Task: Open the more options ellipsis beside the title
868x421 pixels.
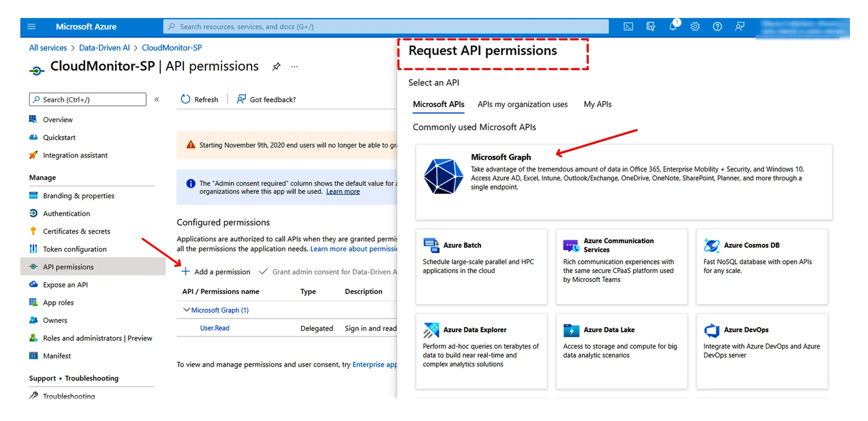Action: coord(294,67)
